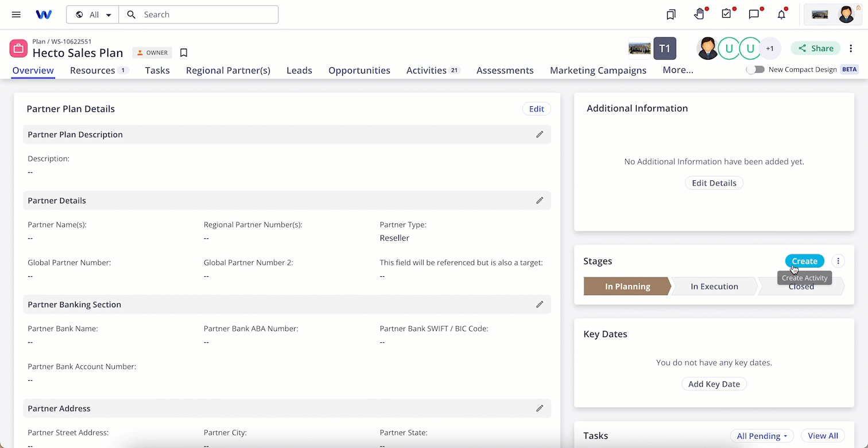Click the Create activity button
Screen dimensions: 868x448
click(x=804, y=261)
